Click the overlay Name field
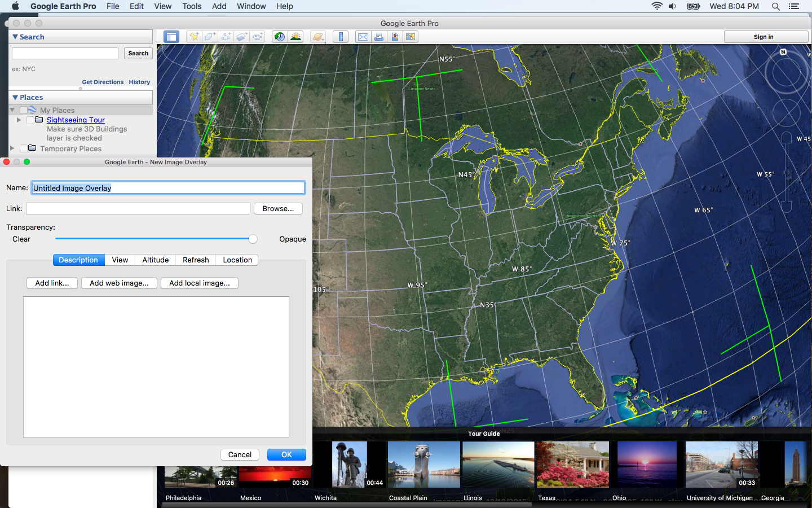812x508 pixels. pyautogui.click(x=168, y=188)
